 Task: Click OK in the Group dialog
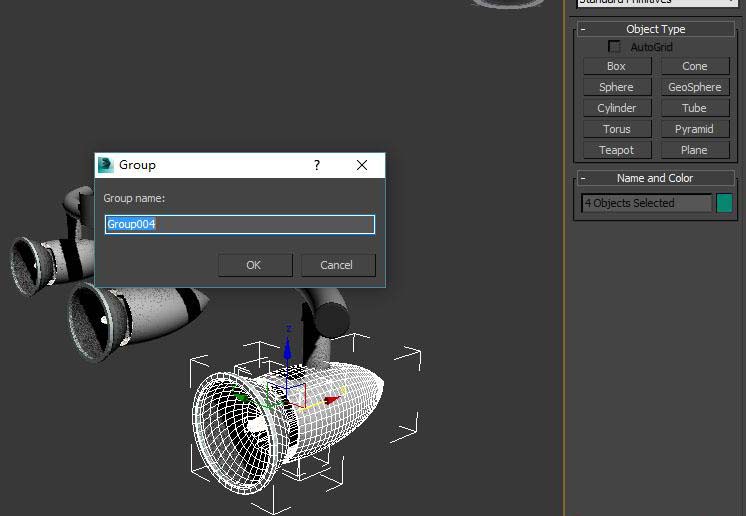tap(255, 265)
